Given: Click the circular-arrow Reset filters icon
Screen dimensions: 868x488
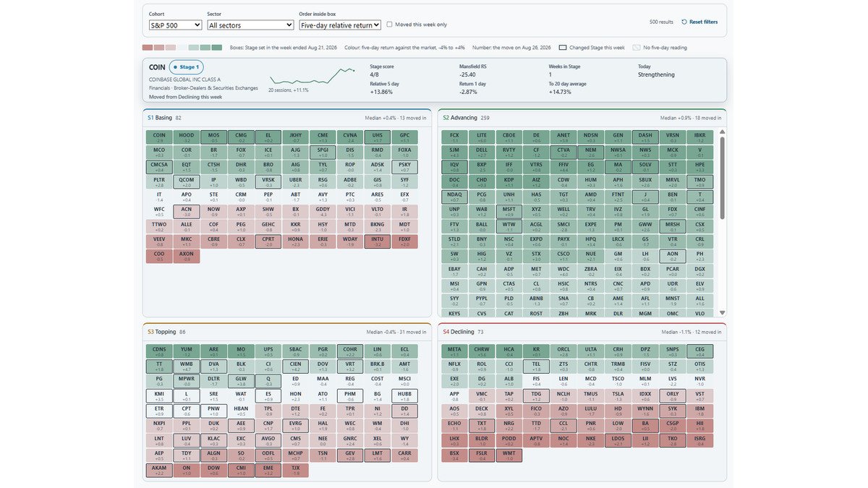Looking at the screenshot, I should 684,22.
